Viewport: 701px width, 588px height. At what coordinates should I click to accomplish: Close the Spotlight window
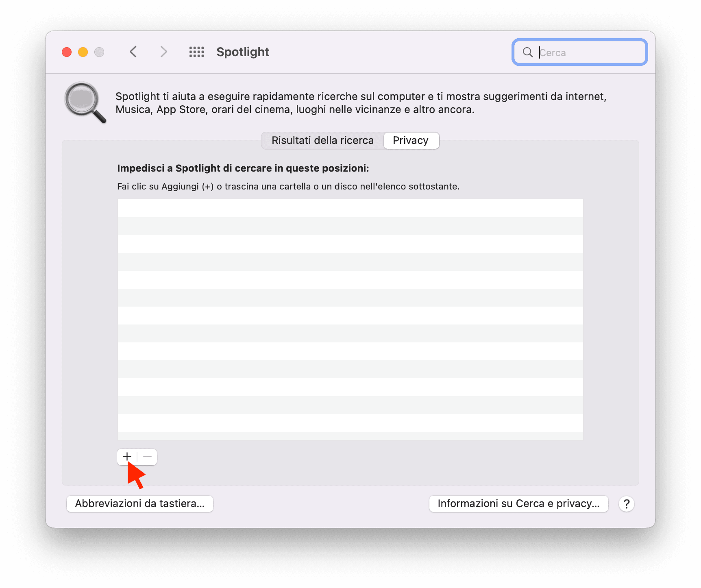coord(67,52)
